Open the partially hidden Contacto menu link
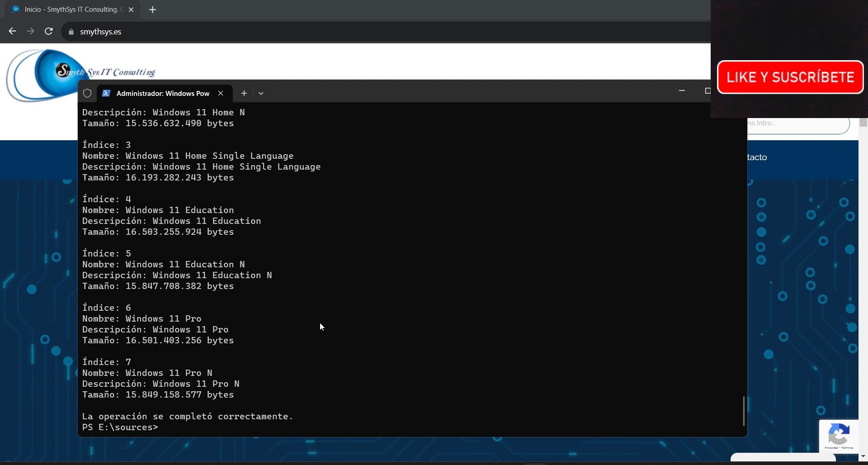 [x=757, y=157]
